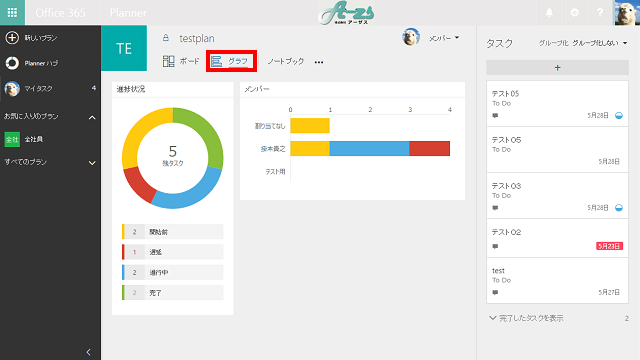Click the unassigned row's yellow bar

(310, 126)
